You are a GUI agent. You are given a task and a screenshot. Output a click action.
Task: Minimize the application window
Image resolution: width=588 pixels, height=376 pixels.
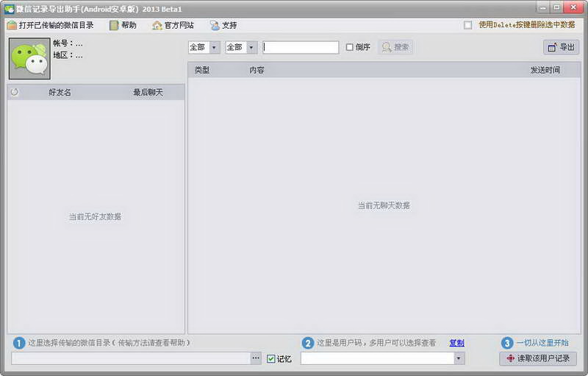coord(542,7)
